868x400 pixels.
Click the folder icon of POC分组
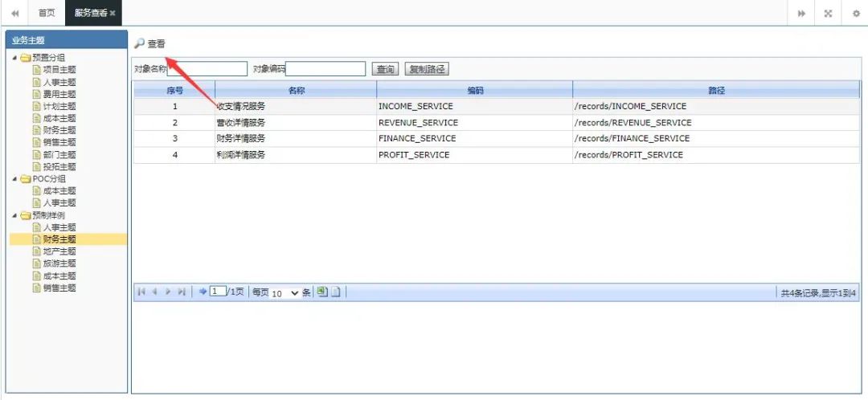click(x=26, y=178)
